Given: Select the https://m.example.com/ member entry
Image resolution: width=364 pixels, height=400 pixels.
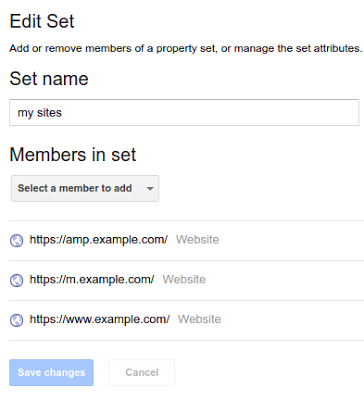Looking at the screenshot, I should point(92,279).
